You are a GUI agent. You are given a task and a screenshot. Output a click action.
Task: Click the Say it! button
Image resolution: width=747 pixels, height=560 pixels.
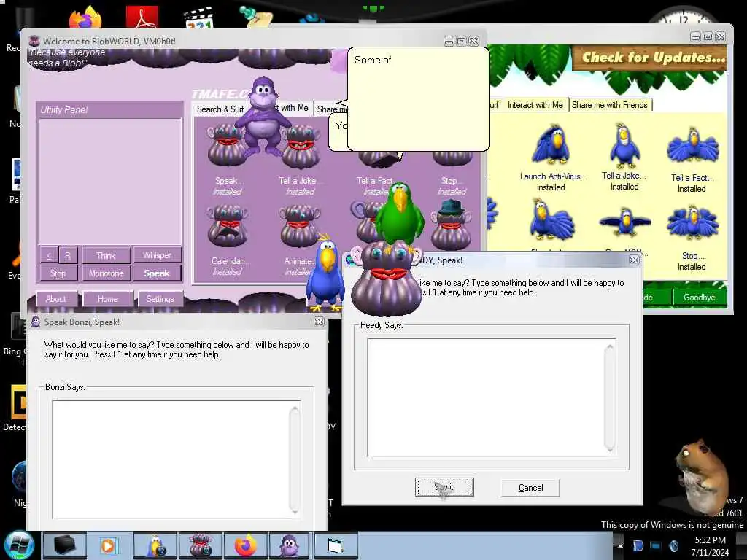[x=444, y=487]
